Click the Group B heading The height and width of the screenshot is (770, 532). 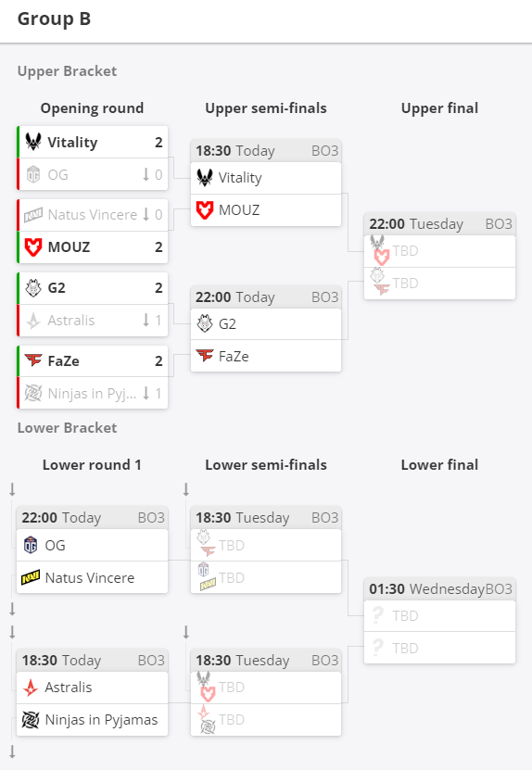(54, 19)
